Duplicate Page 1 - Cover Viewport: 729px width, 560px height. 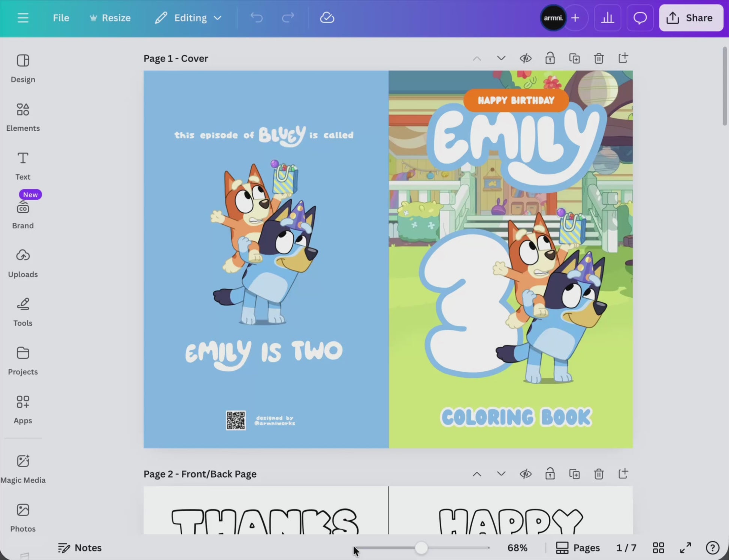click(x=574, y=58)
